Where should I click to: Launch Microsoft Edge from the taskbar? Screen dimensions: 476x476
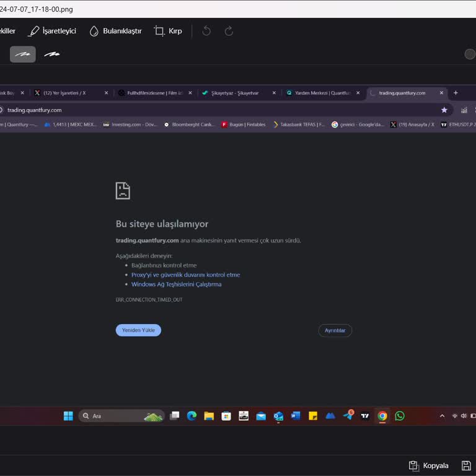click(x=192, y=416)
